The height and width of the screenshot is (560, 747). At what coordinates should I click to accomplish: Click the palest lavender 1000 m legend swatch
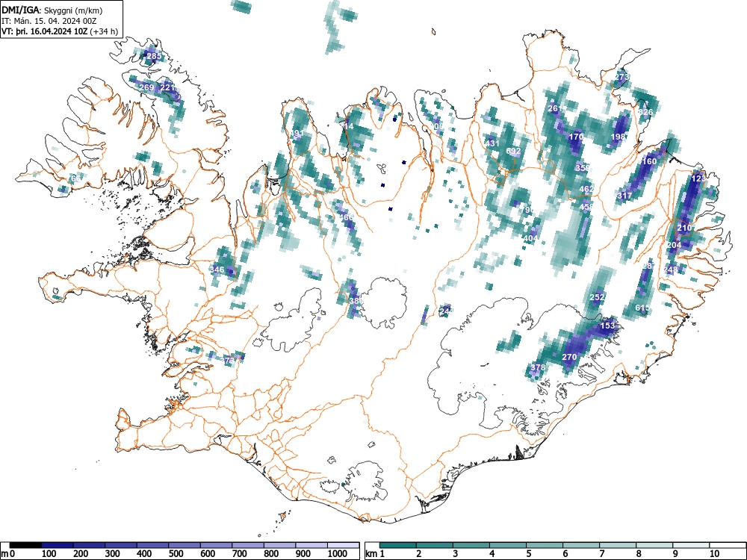coord(344,545)
